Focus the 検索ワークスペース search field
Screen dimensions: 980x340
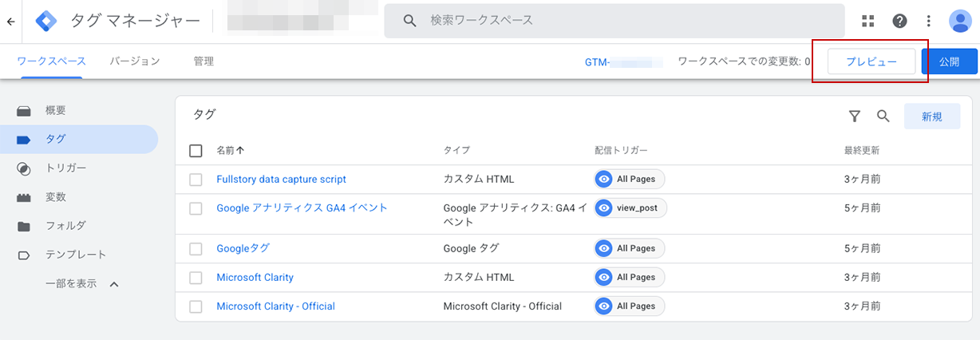point(614,21)
